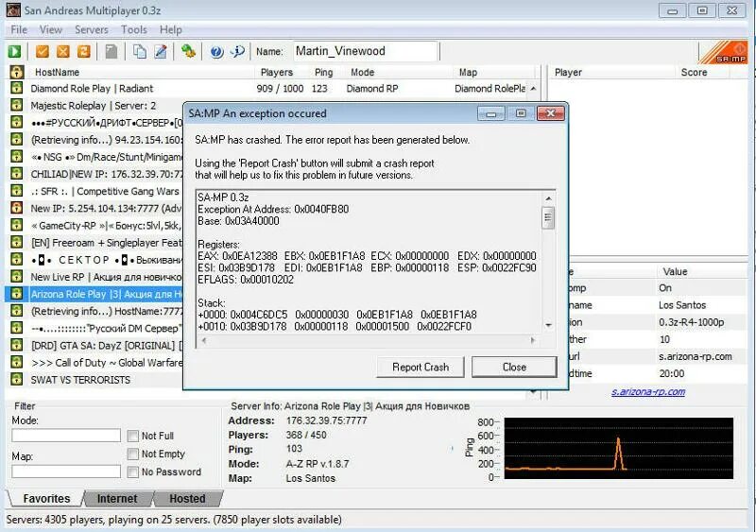Click the Delete Server orange X icon
Image resolution: width=756 pixels, height=532 pixels.
pos(63,51)
